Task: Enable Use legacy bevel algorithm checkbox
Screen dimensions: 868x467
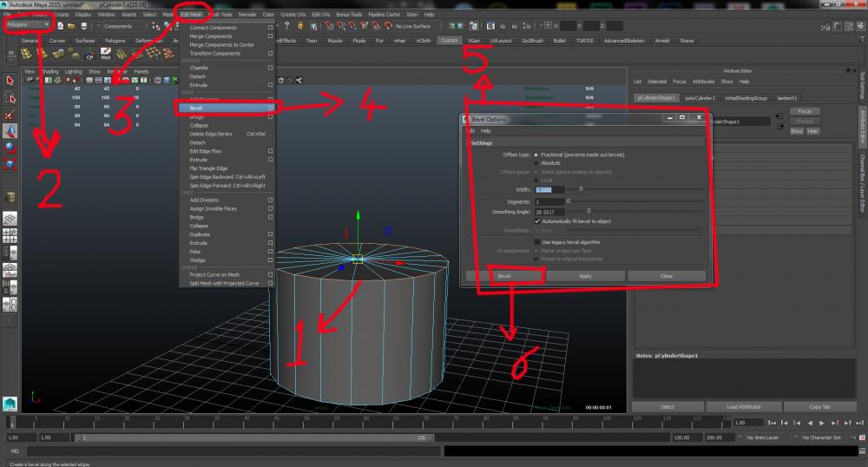Action: [x=537, y=241]
